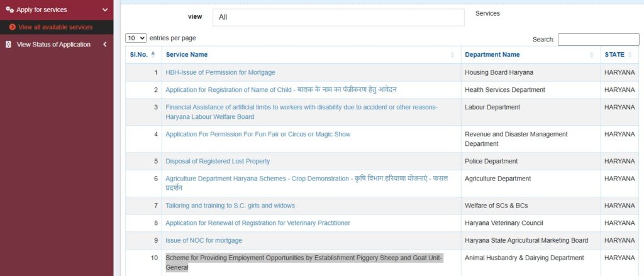Click the sort arrows in Sl.No. column header
Image resolution: width=644 pixels, height=276 pixels.
pyautogui.click(x=153, y=55)
